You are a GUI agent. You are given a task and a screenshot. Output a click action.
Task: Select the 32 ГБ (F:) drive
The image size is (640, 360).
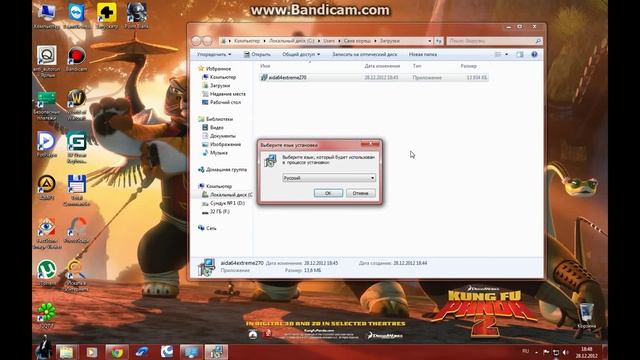click(x=216, y=212)
